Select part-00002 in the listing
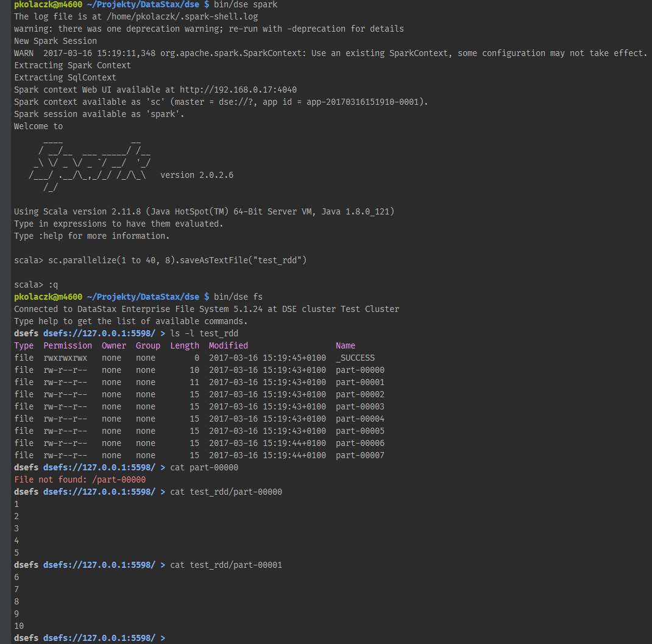Image resolution: width=652 pixels, height=644 pixels. pyautogui.click(x=360, y=394)
